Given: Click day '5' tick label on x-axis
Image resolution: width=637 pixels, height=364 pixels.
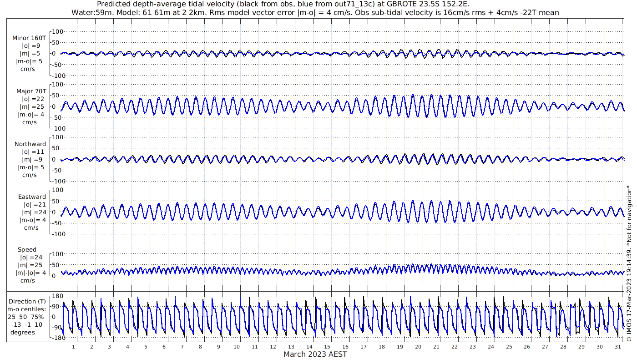Looking at the screenshot, I should pyautogui.click(x=146, y=347).
